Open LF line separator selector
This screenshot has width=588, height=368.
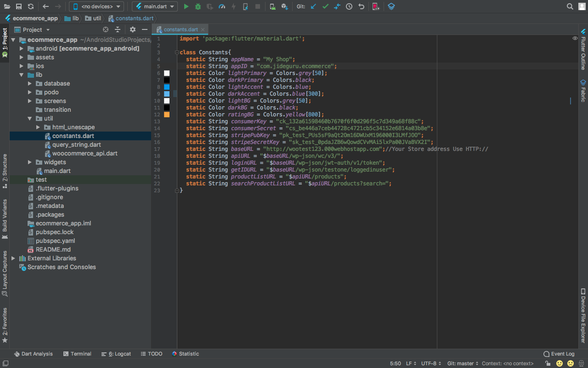click(411, 363)
